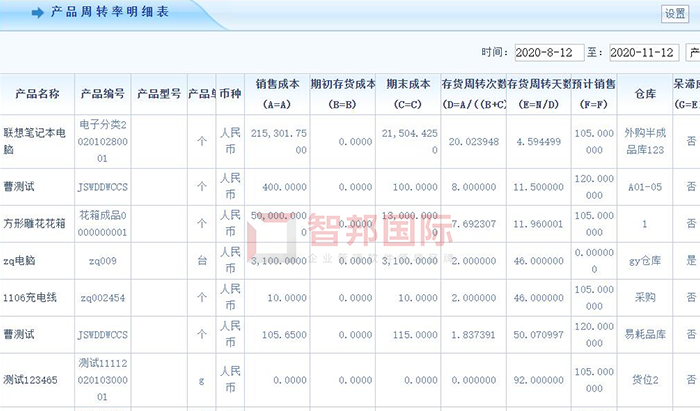Click turnover count 20.023948
700x411 pixels.
(x=474, y=142)
